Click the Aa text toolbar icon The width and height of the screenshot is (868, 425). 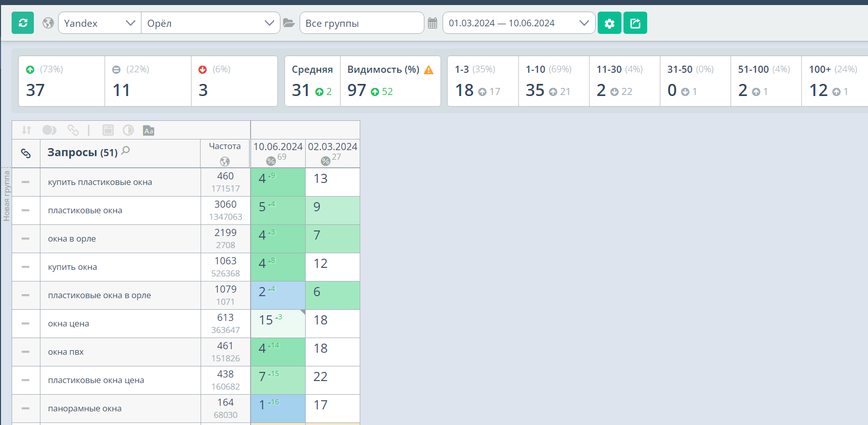[149, 130]
